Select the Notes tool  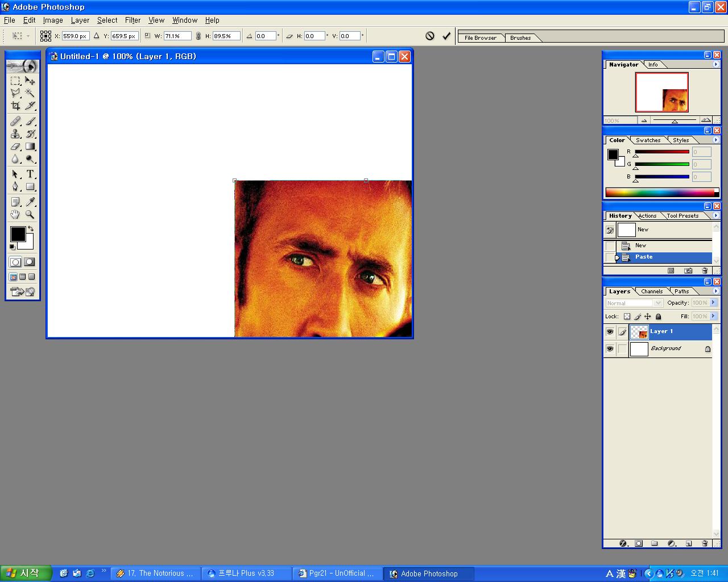click(15, 202)
